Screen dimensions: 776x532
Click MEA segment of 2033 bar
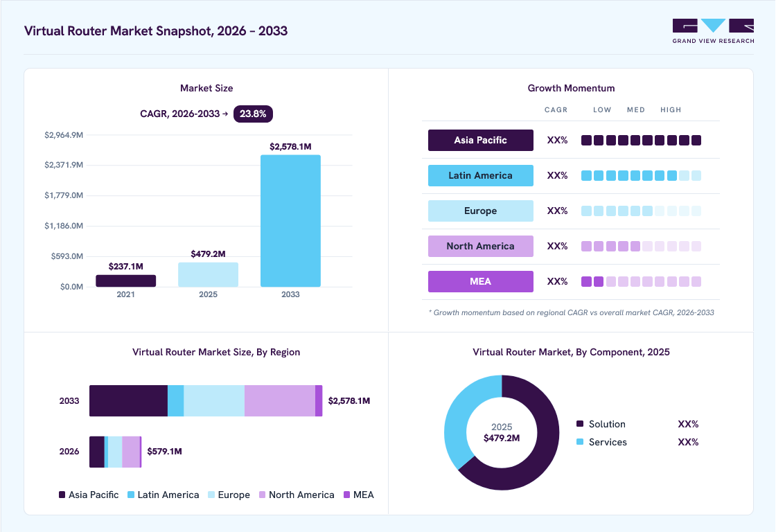coord(319,401)
